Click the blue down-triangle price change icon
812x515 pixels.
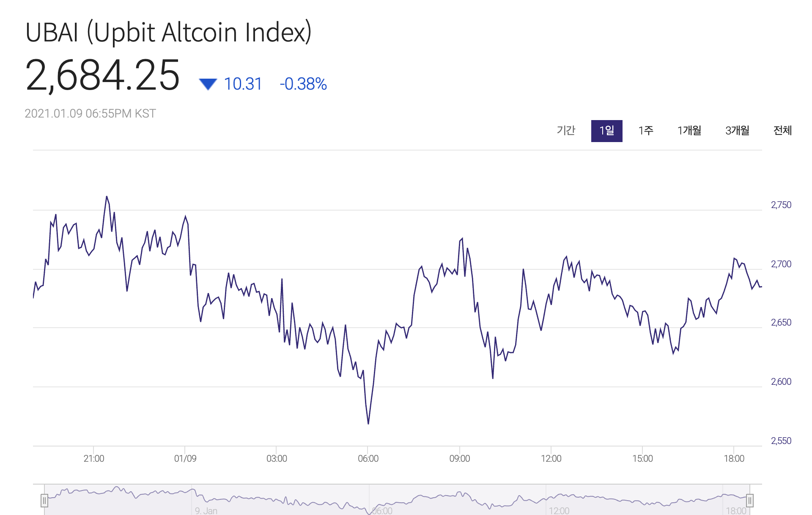click(x=208, y=84)
